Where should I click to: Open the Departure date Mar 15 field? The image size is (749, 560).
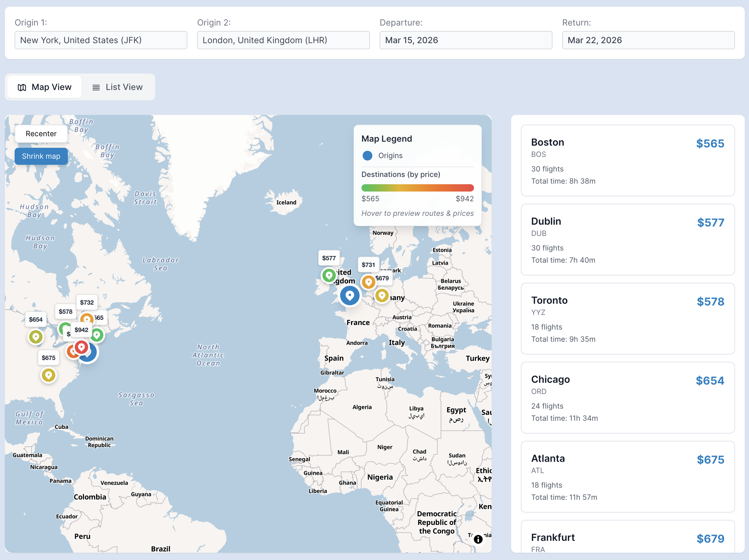tap(466, 40)
